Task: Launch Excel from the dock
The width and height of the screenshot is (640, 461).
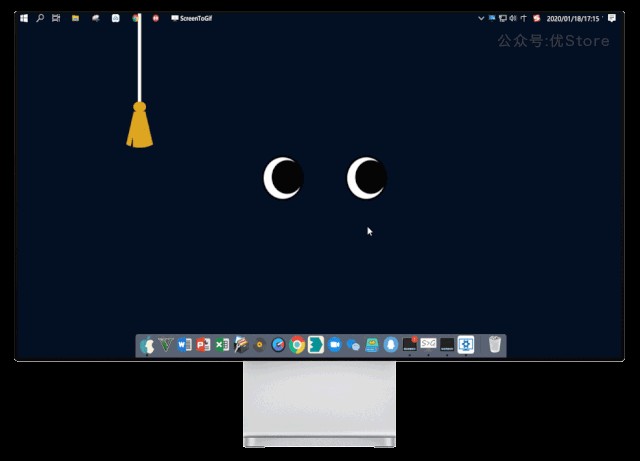Action: (x=222, y=345)
